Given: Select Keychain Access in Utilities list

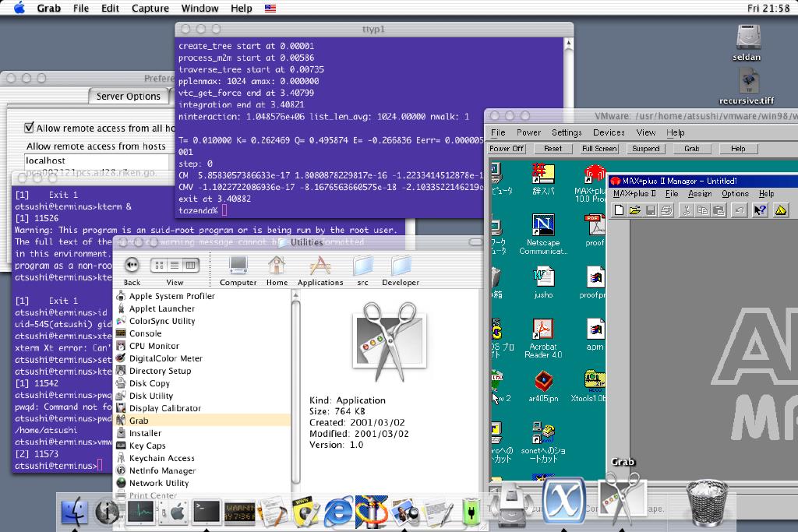Looking at the screenshot, I should (203, 458).
